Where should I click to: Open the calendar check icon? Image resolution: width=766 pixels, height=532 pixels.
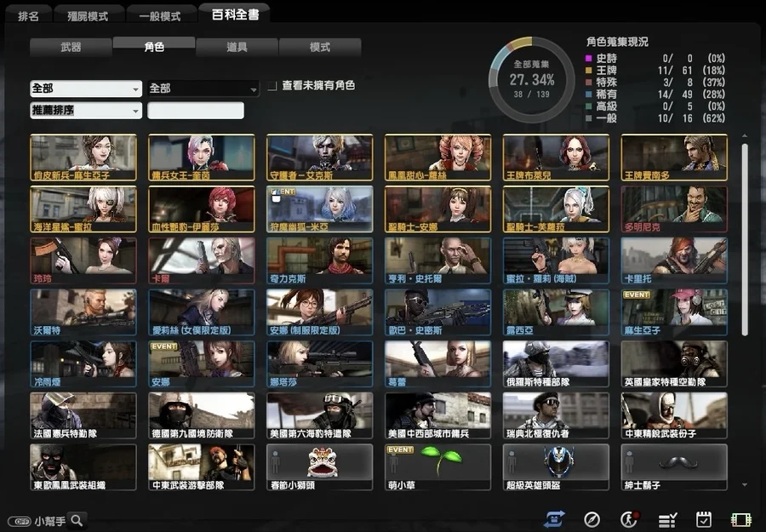pos(704,519)
